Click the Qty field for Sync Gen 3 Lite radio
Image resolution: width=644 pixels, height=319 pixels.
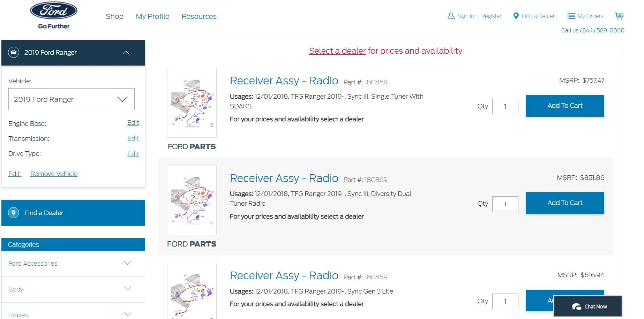pos(505,301)
